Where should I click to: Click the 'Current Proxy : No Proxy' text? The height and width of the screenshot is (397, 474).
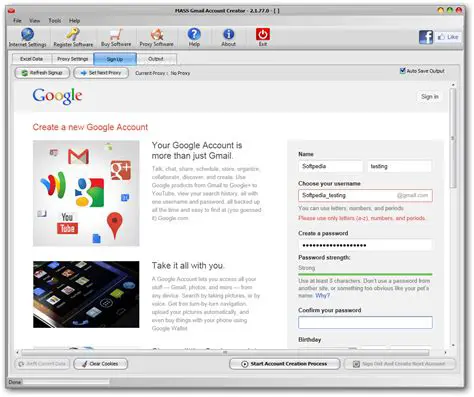point(163,73)
